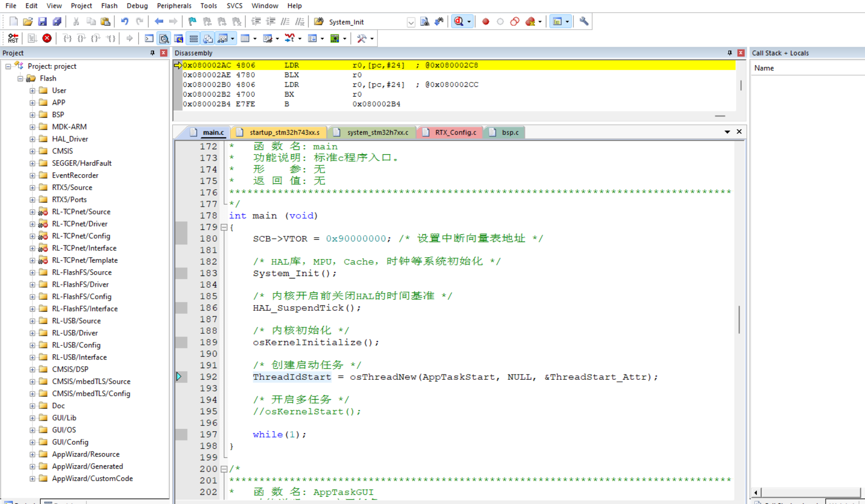Switch to the RTX_Config.c tab
This screenshot has width=865, height=504.
tap(450, 132)
